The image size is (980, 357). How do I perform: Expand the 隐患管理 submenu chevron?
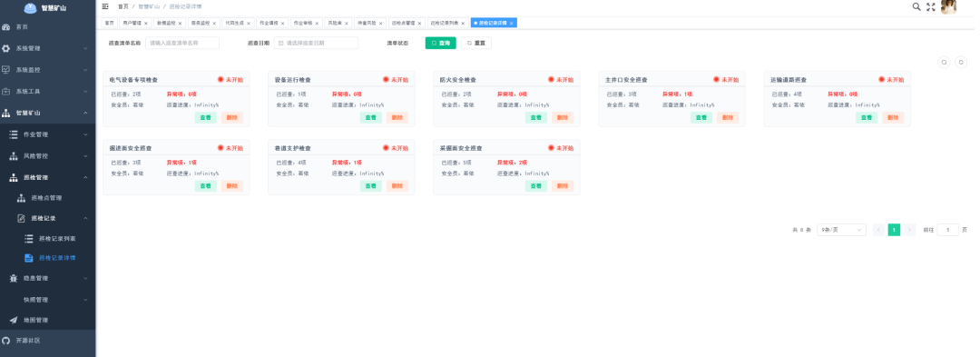85,278
